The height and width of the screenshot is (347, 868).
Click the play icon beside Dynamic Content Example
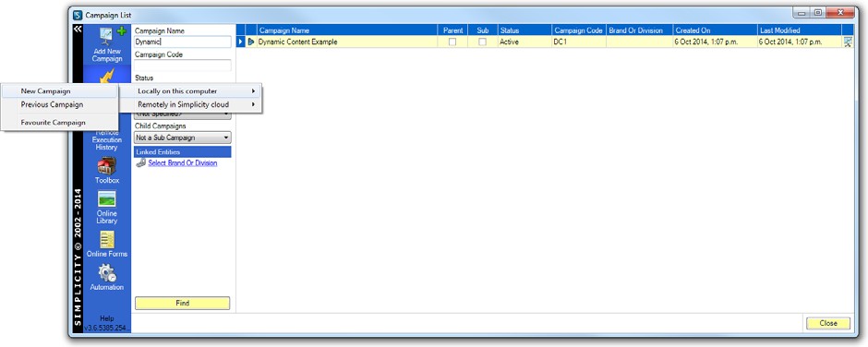coord(251,42)
